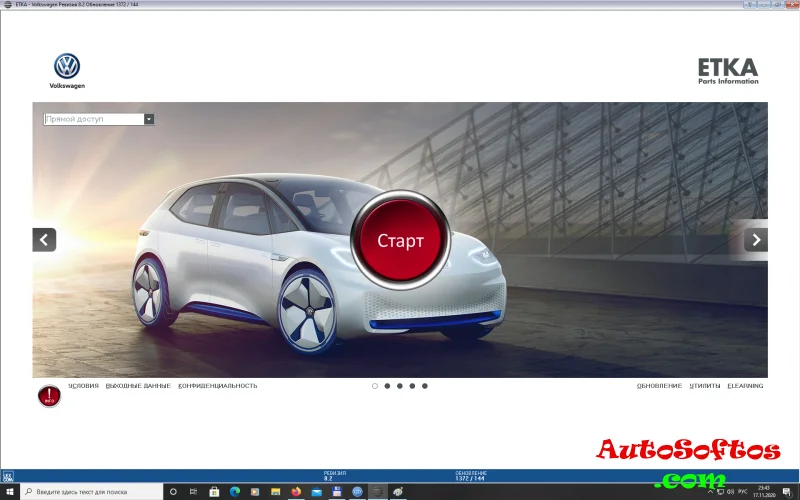Go to the previous slide with left arrow
Screen dimensions: 800x500
tap(44, 240)
